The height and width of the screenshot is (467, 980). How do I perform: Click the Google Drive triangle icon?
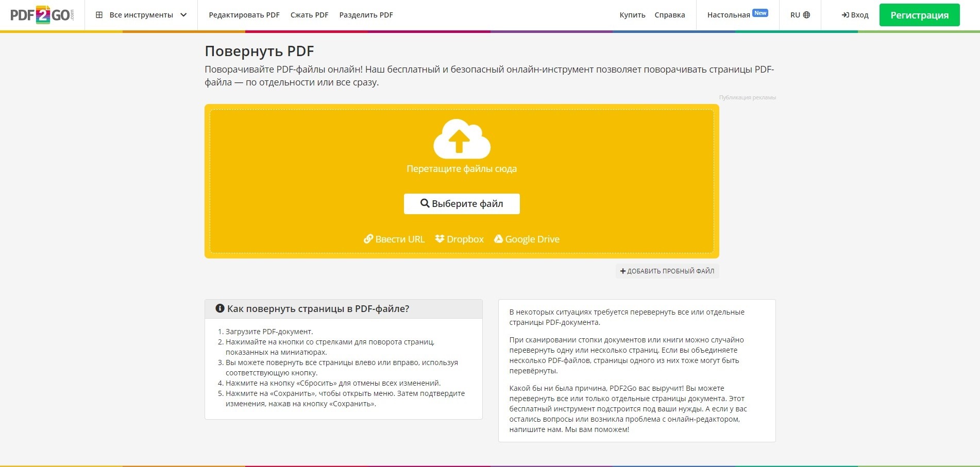[x=498, y=239]
